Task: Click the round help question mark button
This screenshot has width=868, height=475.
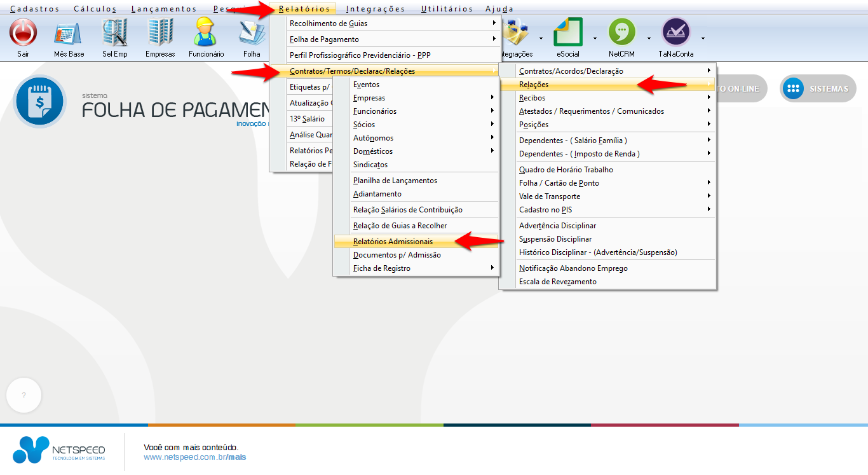Action: click(24, 395)
